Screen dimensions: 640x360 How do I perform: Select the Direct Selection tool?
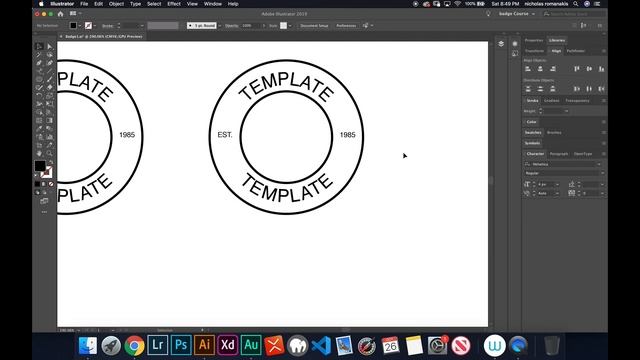tap(49, 47)
